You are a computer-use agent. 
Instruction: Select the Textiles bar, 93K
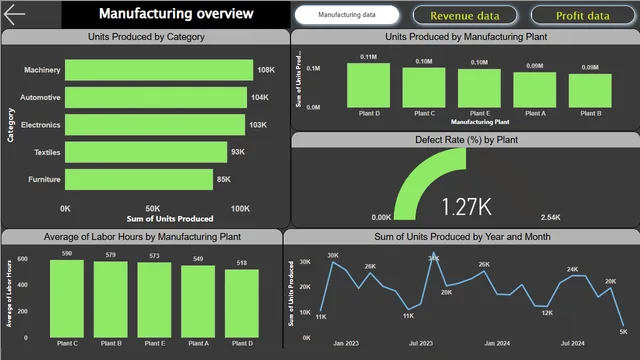click(x=146, y=152)
